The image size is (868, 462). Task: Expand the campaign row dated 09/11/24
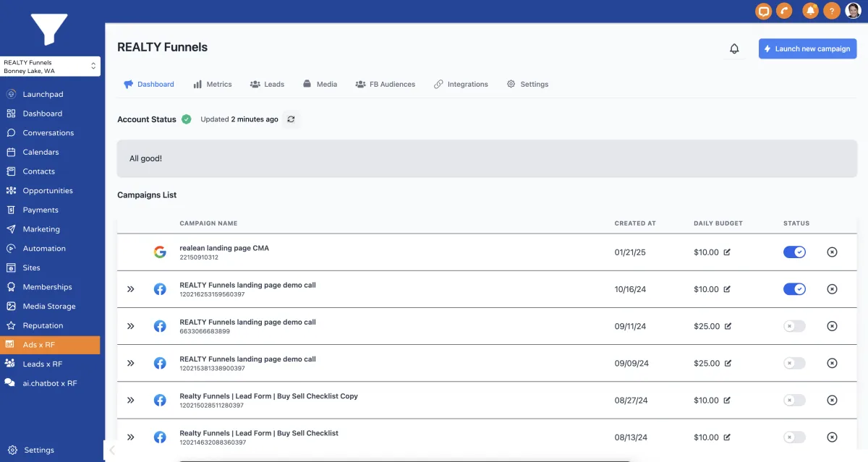[x=131, y=326]
